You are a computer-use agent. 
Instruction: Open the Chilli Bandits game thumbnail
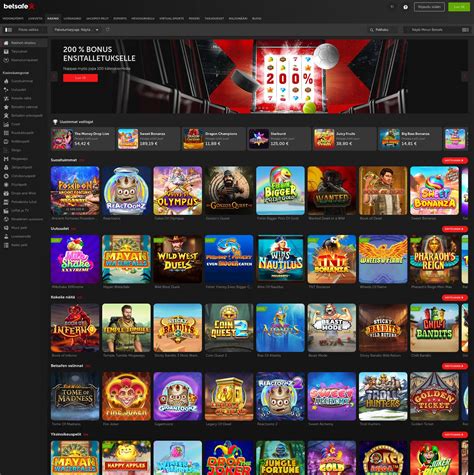(x=434, y=328)
